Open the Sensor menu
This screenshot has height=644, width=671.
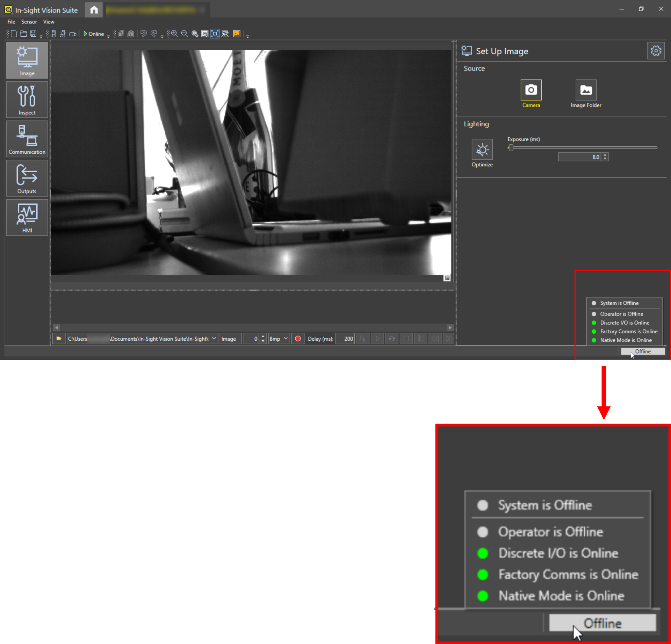click(x=29, y=22)
